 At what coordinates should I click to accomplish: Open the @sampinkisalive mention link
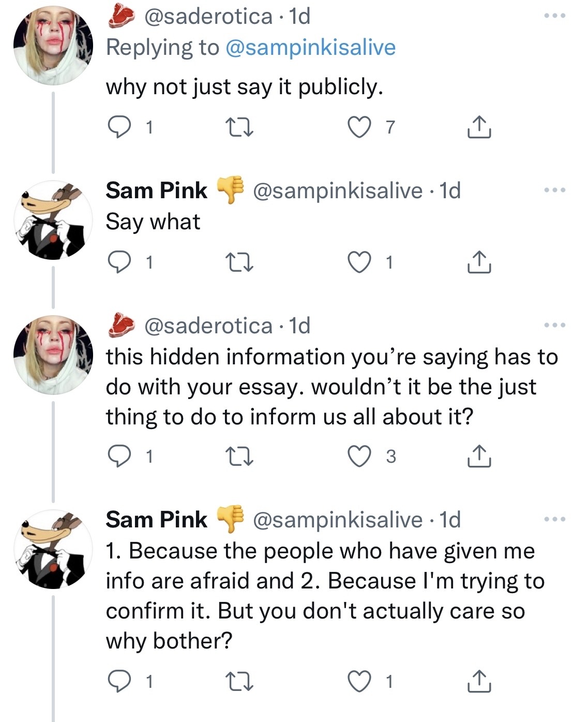(x=311, y=48)
